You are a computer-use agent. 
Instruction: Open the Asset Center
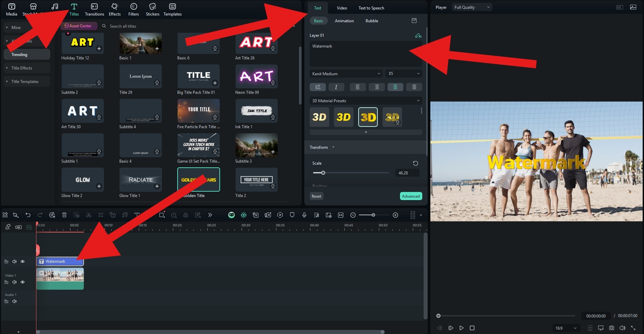point(79,26)
